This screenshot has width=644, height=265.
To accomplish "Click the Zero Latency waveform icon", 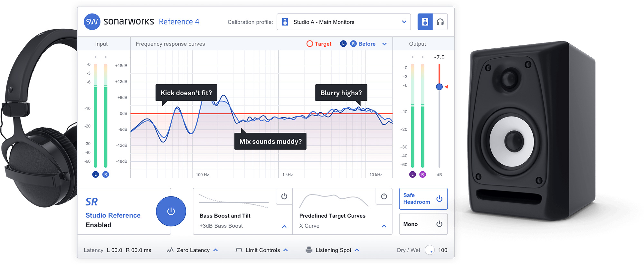I will (170, 250).
